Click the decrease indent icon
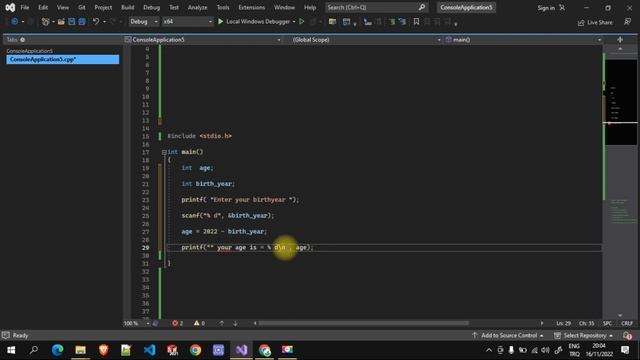Image resolution: width=640 pixels, height=360 pixels. pos(392,22)
